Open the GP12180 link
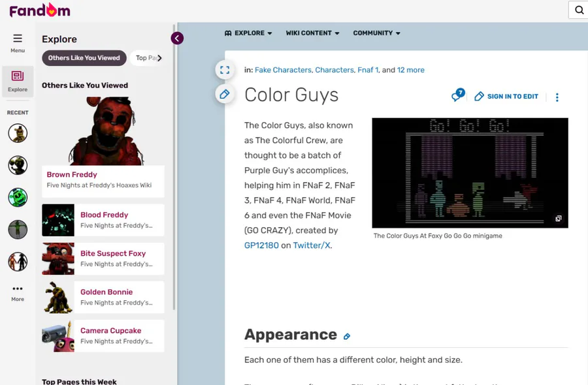588x385 pixels. [261, 245]
